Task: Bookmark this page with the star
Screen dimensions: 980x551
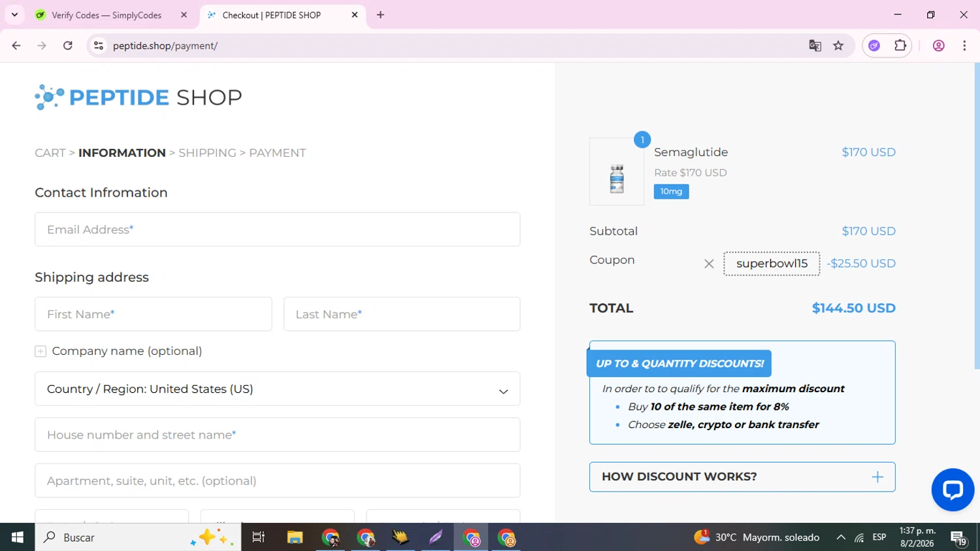Action: click(838, 46)
